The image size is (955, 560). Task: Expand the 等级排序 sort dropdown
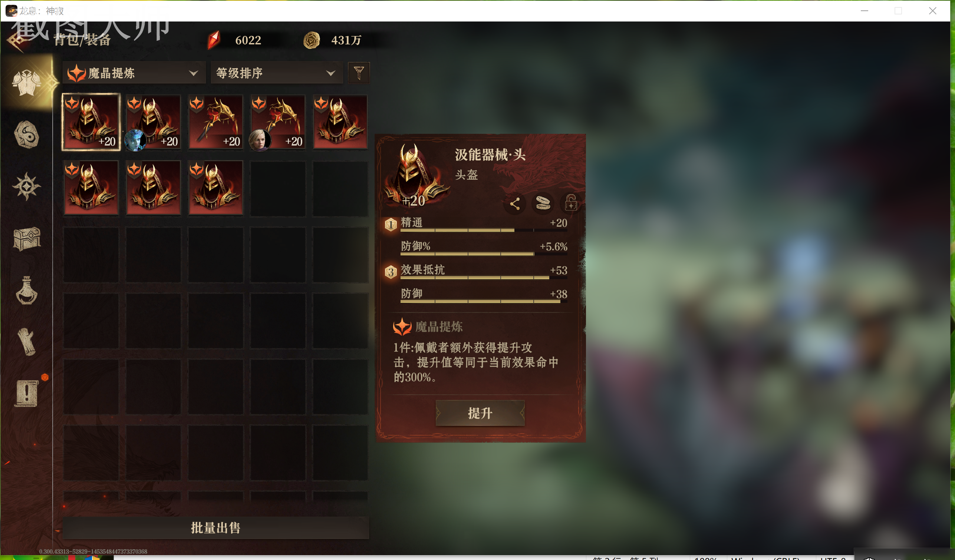(x=277, y=73)
